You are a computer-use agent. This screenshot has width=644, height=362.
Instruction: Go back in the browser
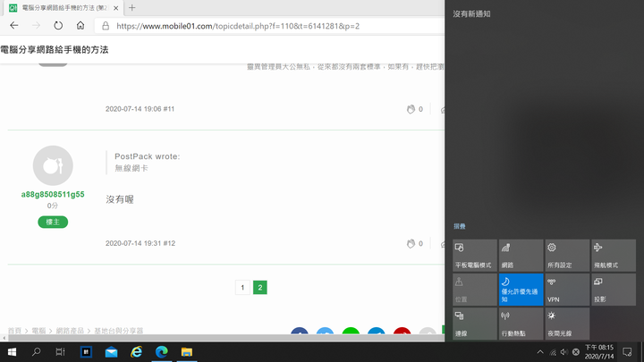pyautogui.click(x=14, y=25)
